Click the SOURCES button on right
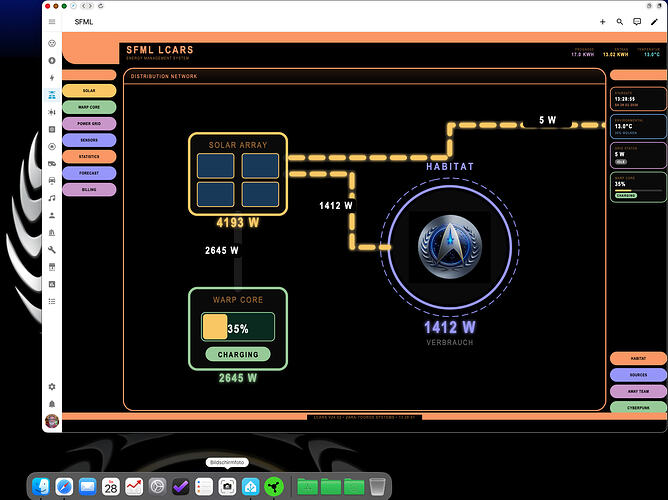The image size is (668, 500). tap(638, 375)
